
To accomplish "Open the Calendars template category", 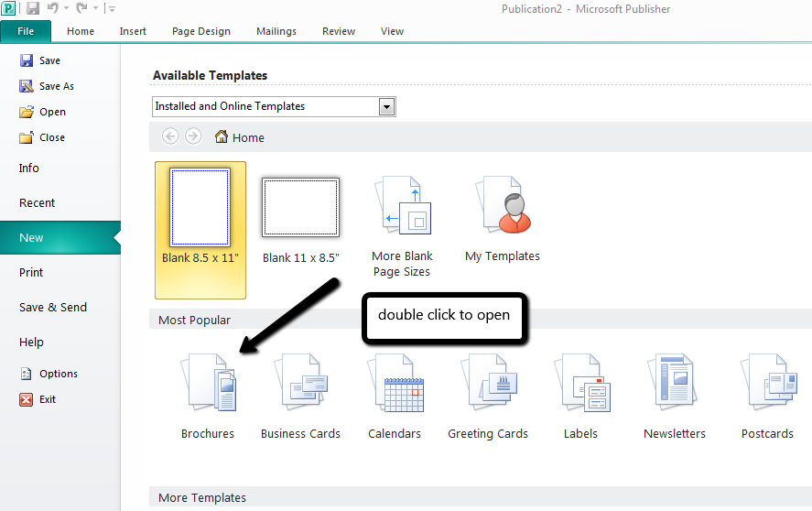I will [x=395, y=397].
